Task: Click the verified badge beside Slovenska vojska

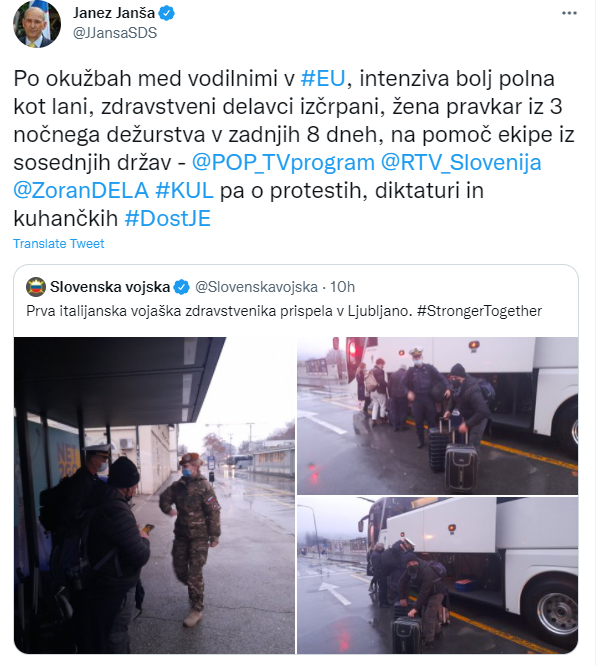Action: tap(182, 288)
